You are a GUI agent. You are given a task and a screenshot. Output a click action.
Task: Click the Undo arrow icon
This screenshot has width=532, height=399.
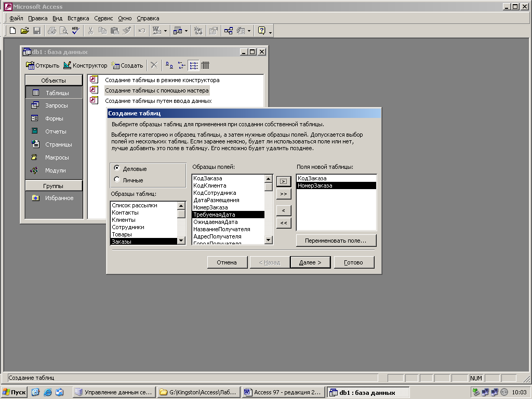pyautogui.click(x=142, y=31)
